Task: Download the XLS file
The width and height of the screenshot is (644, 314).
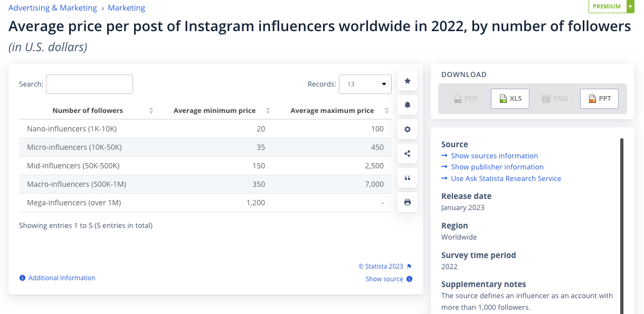Action: click(x=510, y=99)
